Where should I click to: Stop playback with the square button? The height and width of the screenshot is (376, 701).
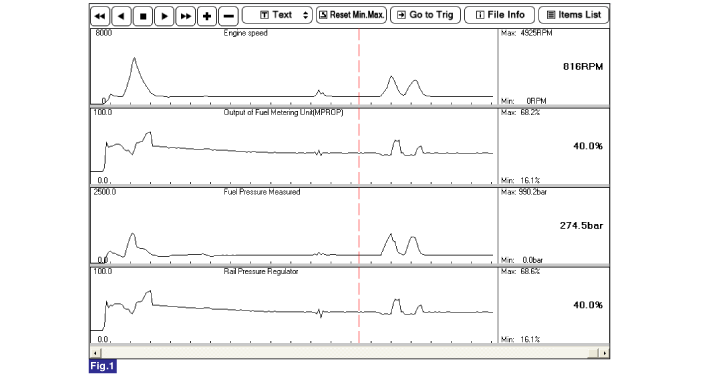[143, 16]
